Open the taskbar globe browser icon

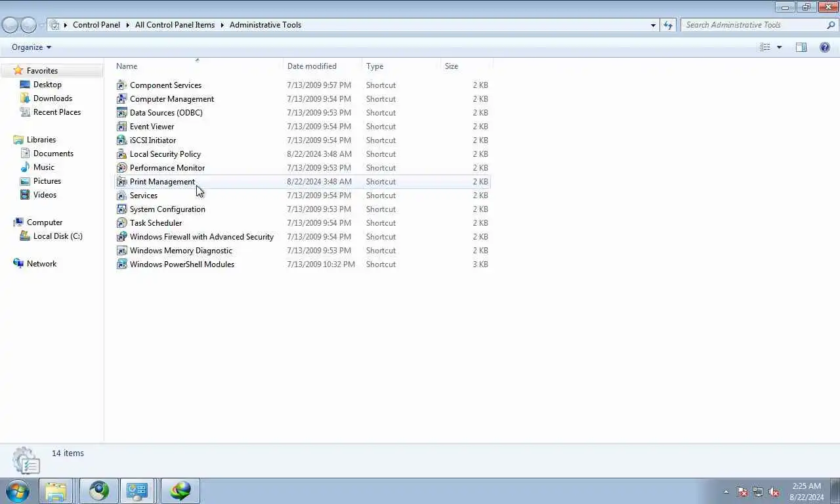point(99,491)
